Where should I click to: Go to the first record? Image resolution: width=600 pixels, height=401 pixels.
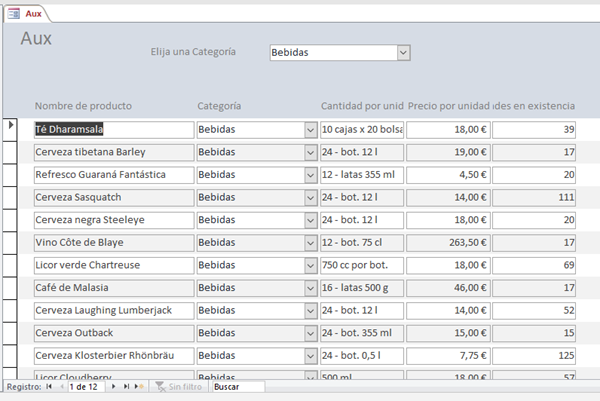click(49, 386)
